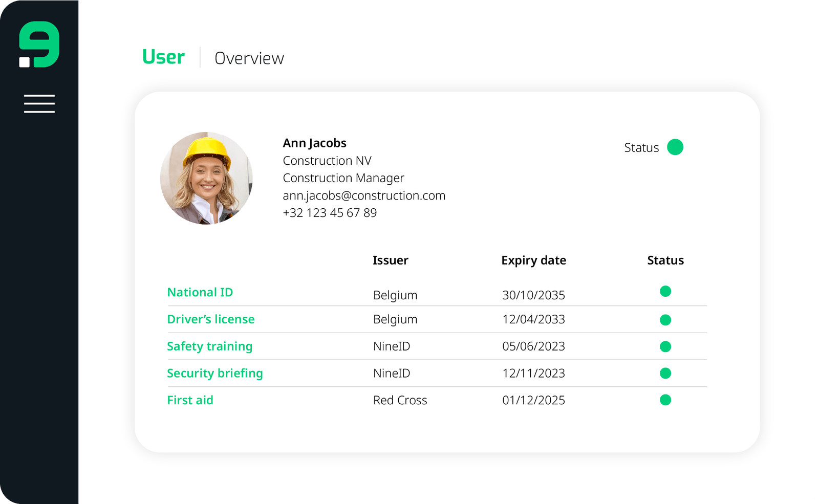The width and height of the screenshot is (819, 504).
Task: Open the hamburger navigation menu
Action: tap(39, 103)
